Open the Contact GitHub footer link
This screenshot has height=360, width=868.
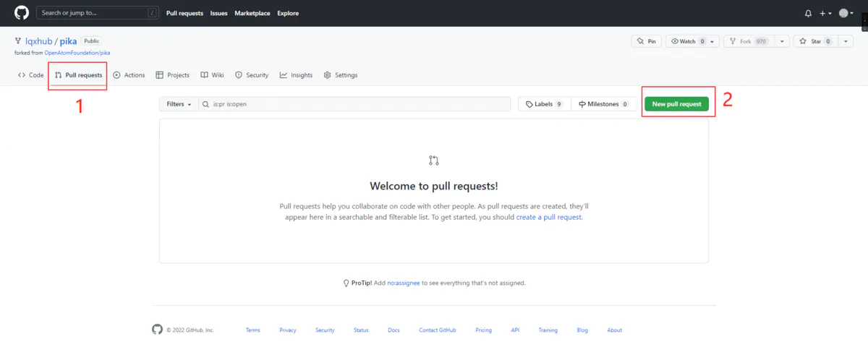pos(438,330)
